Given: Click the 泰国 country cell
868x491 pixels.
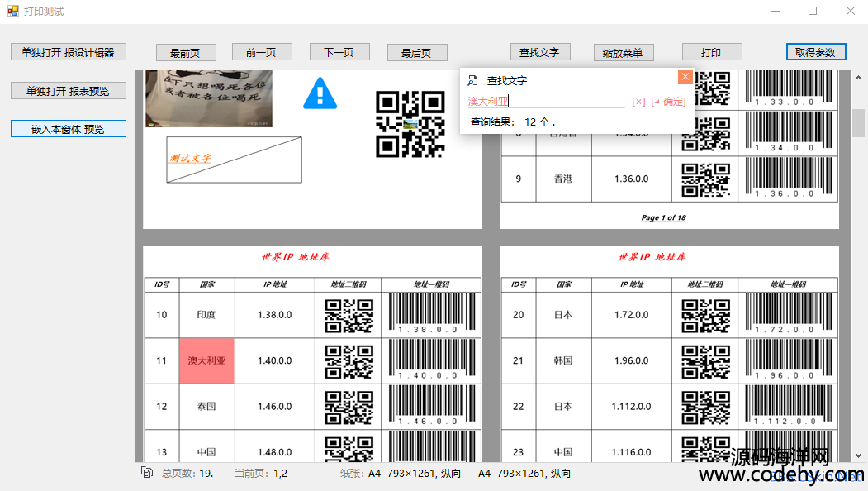Looking at the screenshot, I should click(x=206, y=406).
